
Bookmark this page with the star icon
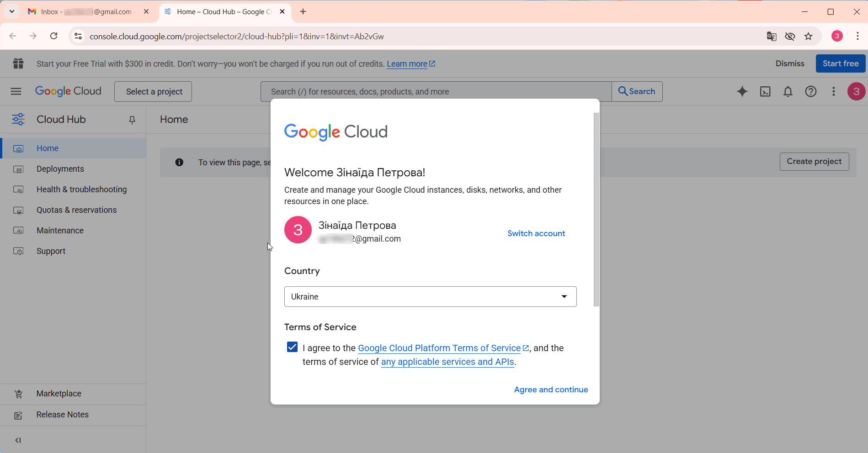[x=809, y=36]
